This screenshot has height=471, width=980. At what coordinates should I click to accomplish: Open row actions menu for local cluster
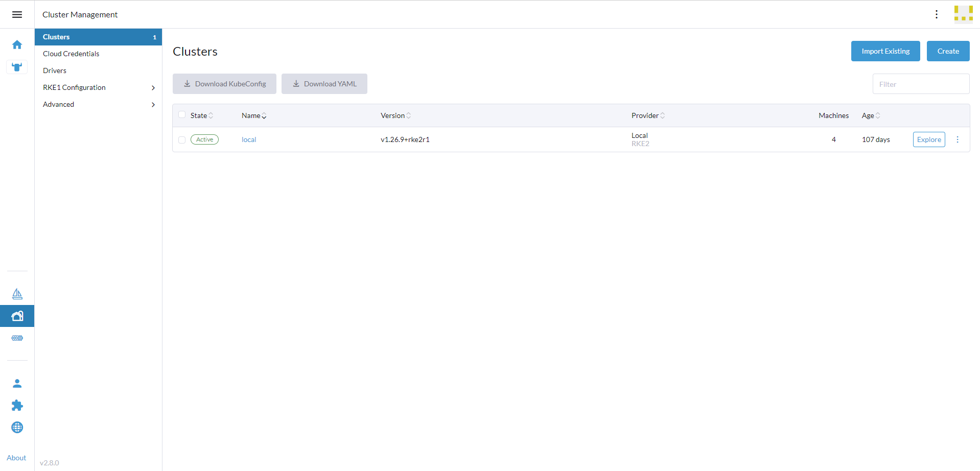tap(958, 139)
